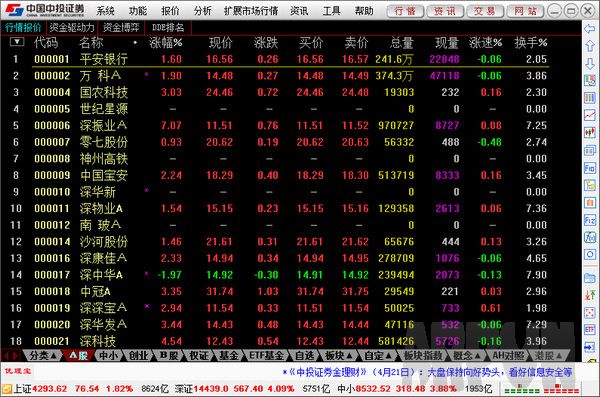Viewport: 600px width, 397px height.
Task: Expand the 分类 bottom tab menu
Action: pyautogui.click(x=42, y=356)
